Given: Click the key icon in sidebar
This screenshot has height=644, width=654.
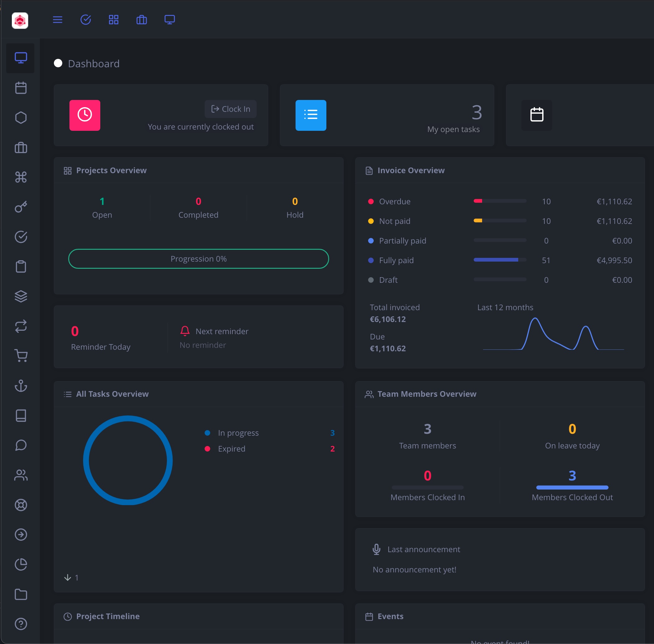Looking at the screenshot, I should pos(21,207).
